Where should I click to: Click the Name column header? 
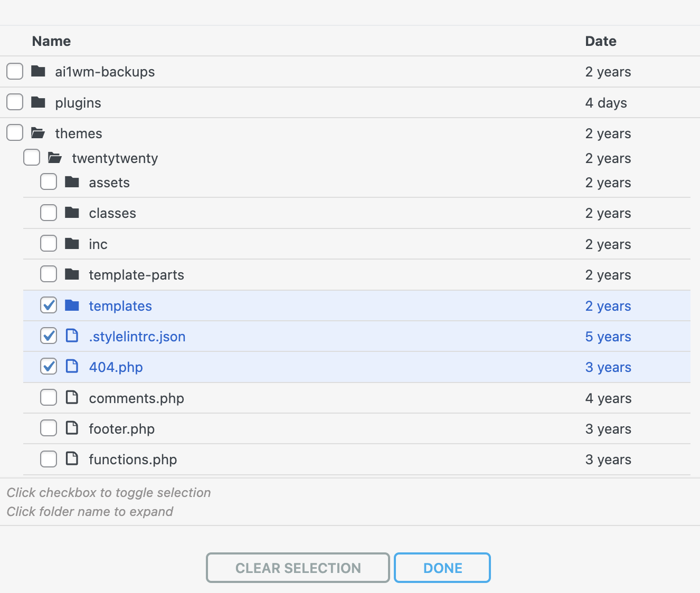click(x=51, y=41)
